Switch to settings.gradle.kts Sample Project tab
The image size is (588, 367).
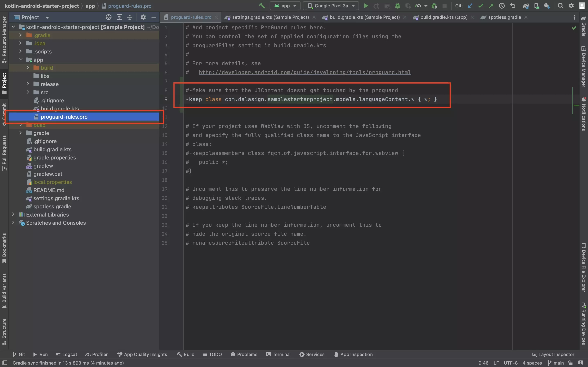(x=267, y=17)
